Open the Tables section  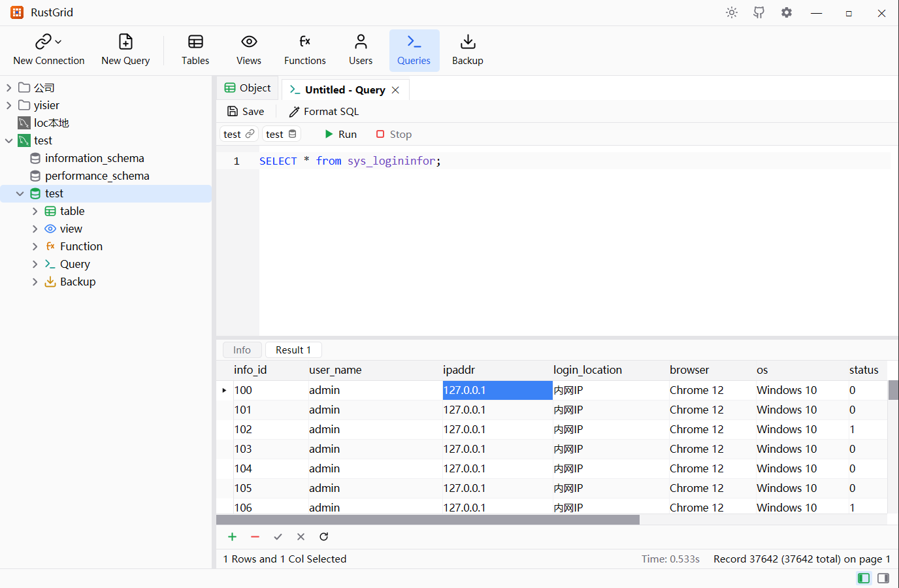tap(195, 50)
